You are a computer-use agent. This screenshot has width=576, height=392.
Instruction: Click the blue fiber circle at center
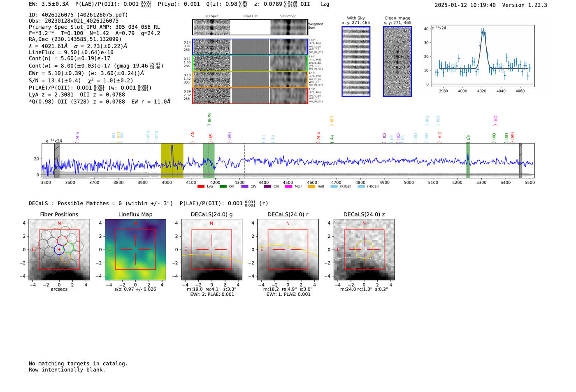[x=59, y=249]
